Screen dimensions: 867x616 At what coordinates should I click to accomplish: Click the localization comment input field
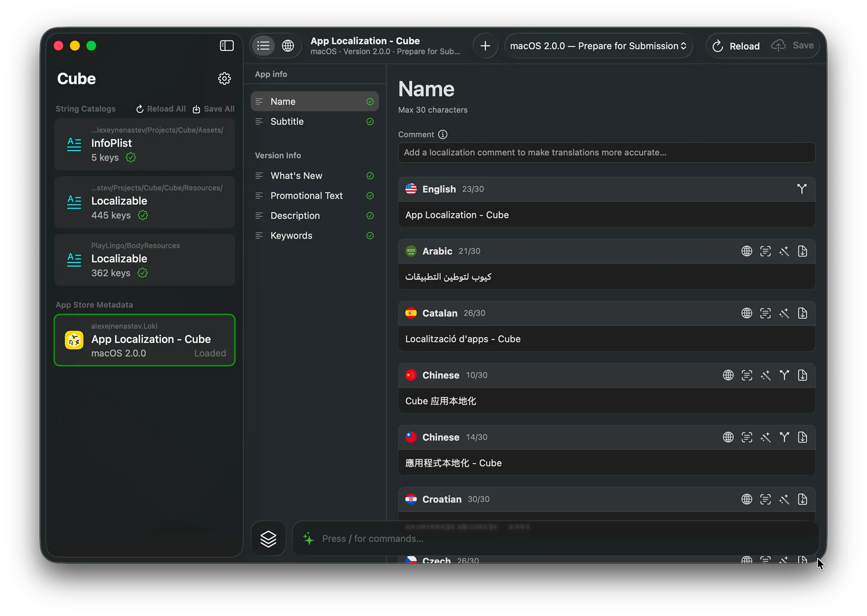[606, 153]
